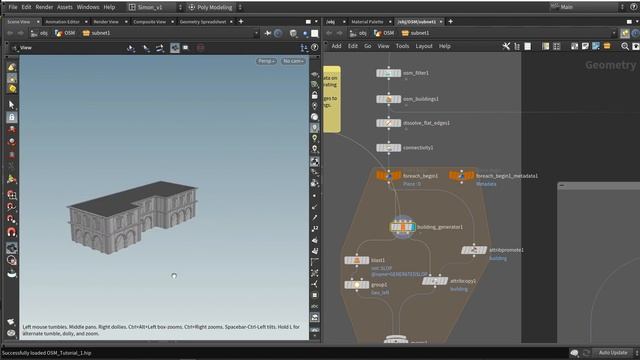Click subnet1 in the viewport path bar
The image size is (640, 360).
[x=96, y=33]
